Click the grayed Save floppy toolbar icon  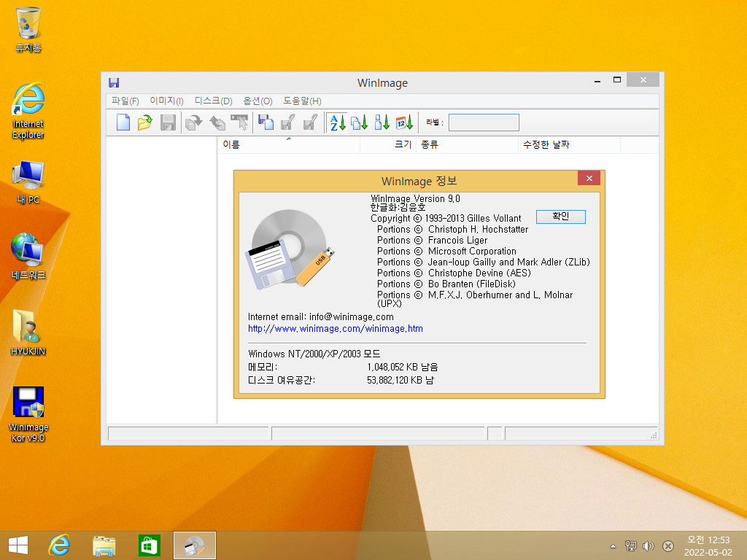pos(168,122)
